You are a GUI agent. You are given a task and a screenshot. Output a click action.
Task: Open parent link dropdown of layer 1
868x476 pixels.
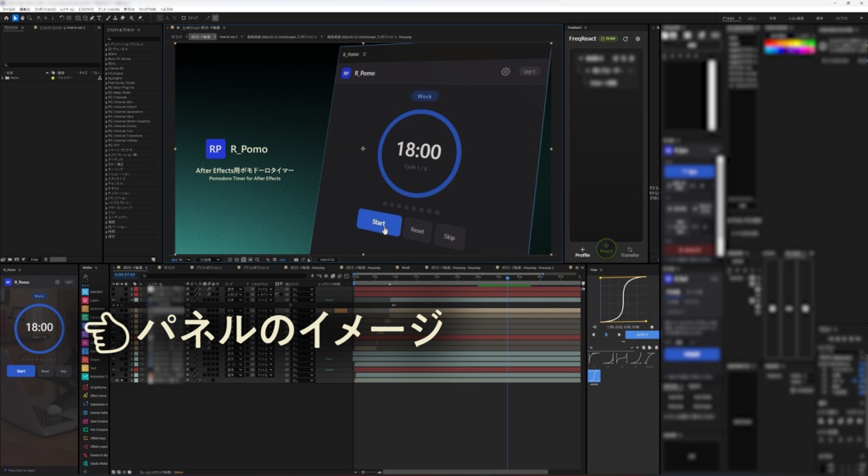(x=303, y=289)
